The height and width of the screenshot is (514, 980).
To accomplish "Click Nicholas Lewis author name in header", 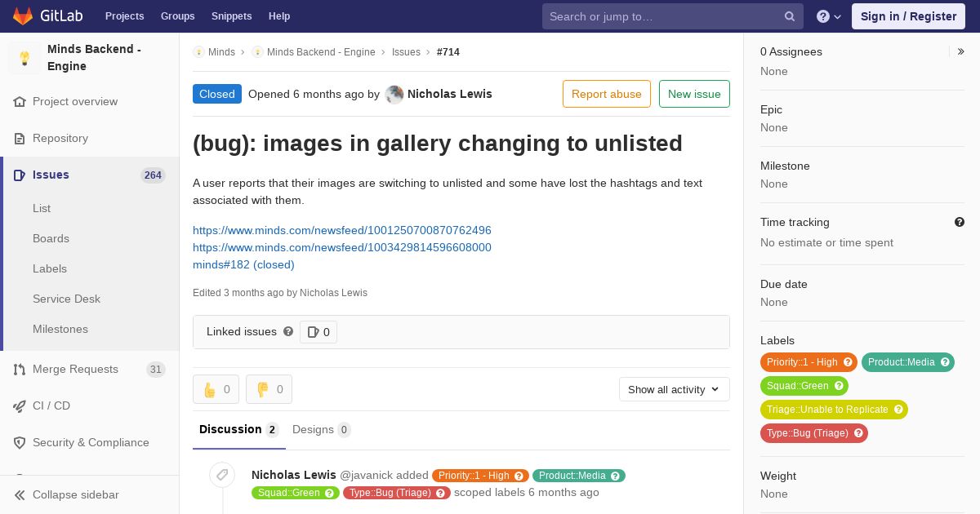I will pyautogui.click(x=450, y=94).
